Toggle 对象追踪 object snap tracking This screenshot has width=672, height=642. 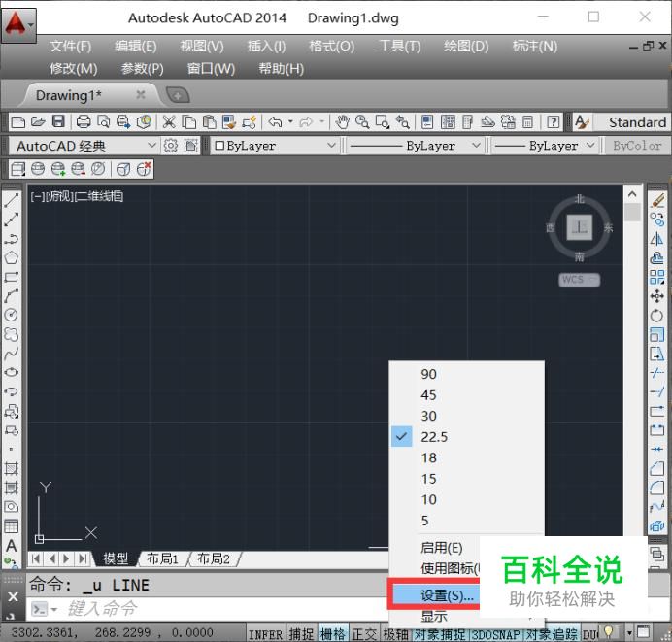pos(552,634)
